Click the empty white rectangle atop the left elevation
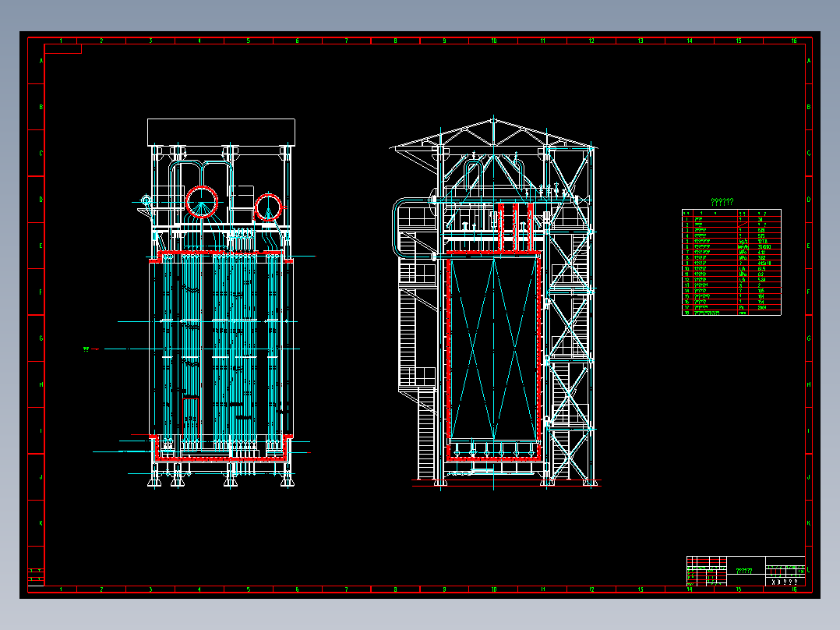Screen dimensions: 840x630 point(221,132)
